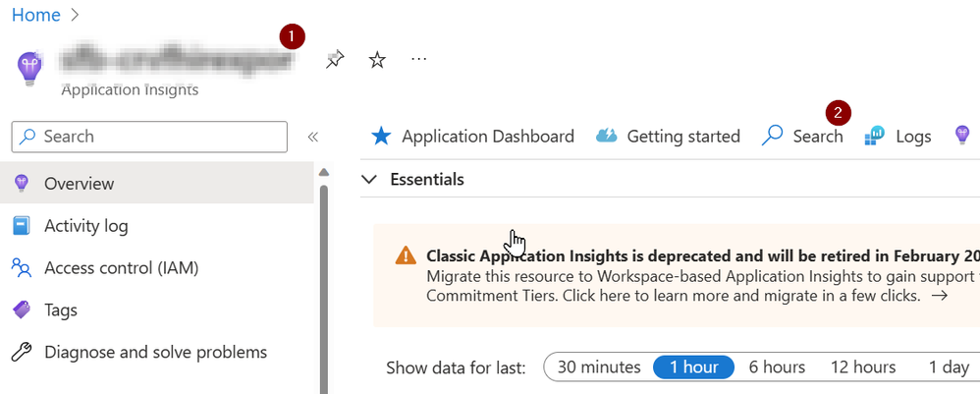
Task: Collapse the sidebar with double chevron
Action: pos(313,137)
